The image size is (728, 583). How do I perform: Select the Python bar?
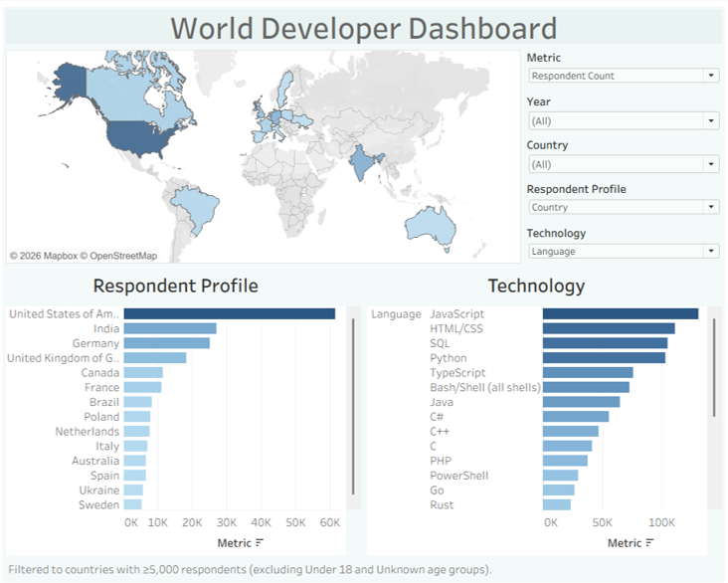tap(604, 358)
